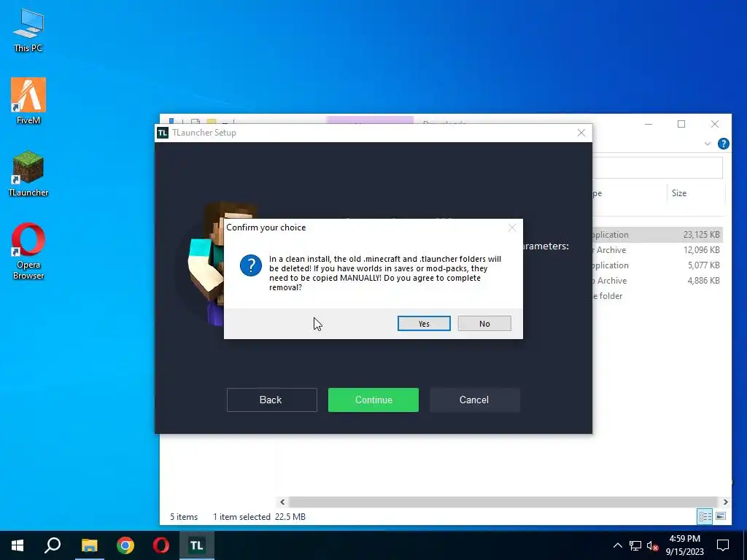This screenshot has width=747, height=560.
Task: Maximize the File Explorer window
Action: point(681,124)
